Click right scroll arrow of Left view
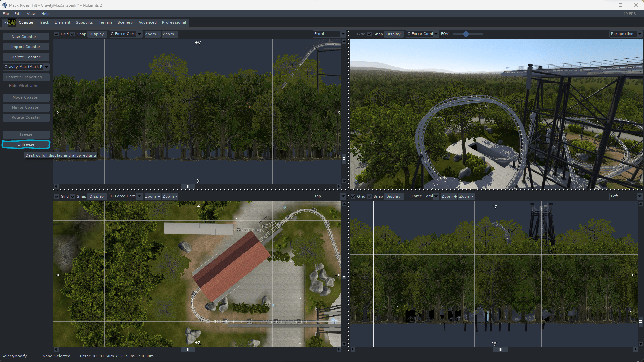The width and height of the screenshot is (644, 362). click(635, 349)
